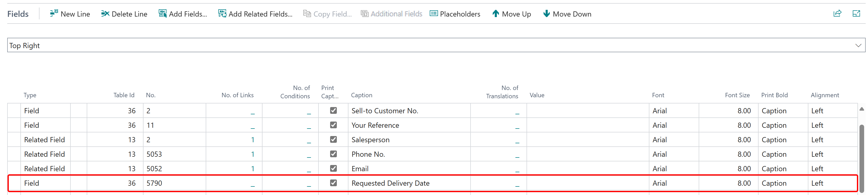Click the Add Related Fields icon
The width and height of the screenshot is (868, 195).
tap(222, 13)
